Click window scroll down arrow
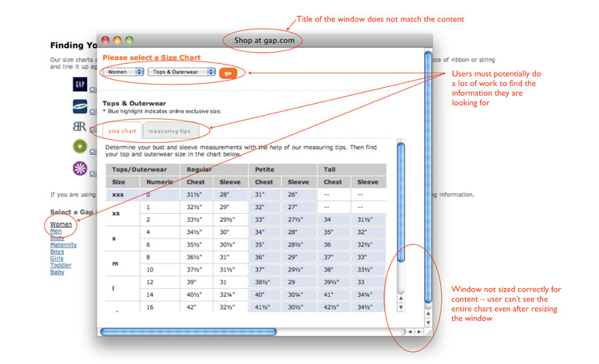Image resolution: width=599 pixels, height=364 pixels. point(428,322)
